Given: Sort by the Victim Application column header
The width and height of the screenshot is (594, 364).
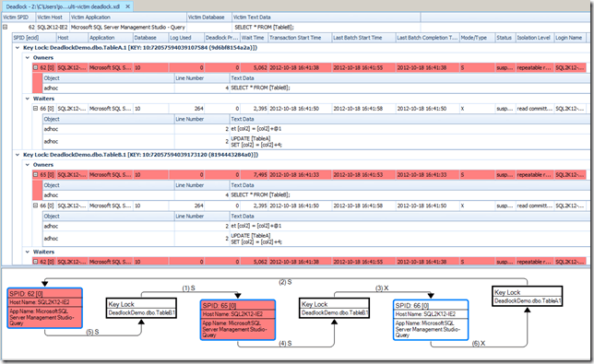Looking at the screenshot, I should pyautogui.click(x=128, y=18).
